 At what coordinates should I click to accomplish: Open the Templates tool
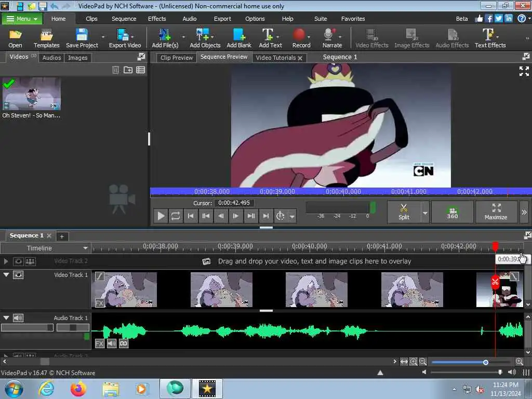pos(46,38)
